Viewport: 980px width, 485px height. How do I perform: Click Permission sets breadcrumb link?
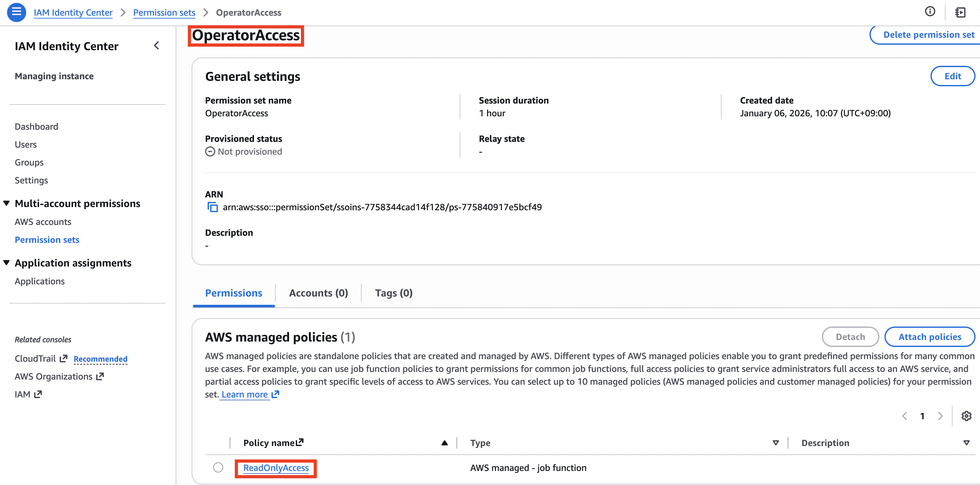pos(164,12)
